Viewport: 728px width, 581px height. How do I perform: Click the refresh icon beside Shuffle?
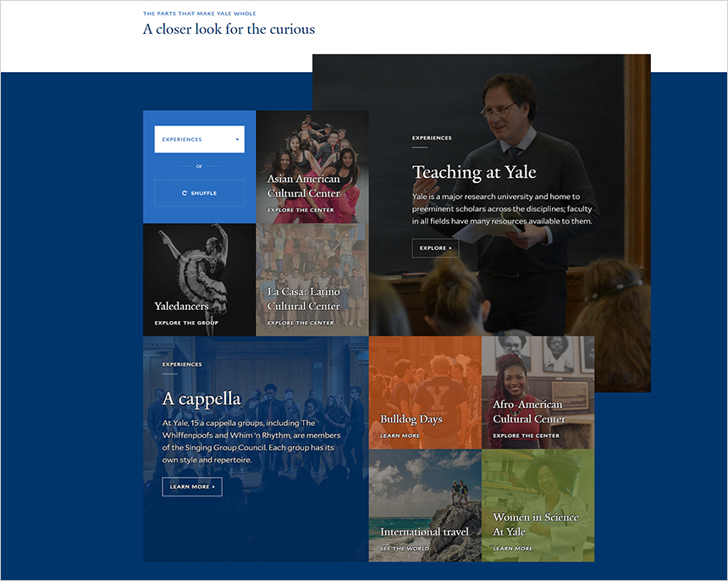click(185, 193)
